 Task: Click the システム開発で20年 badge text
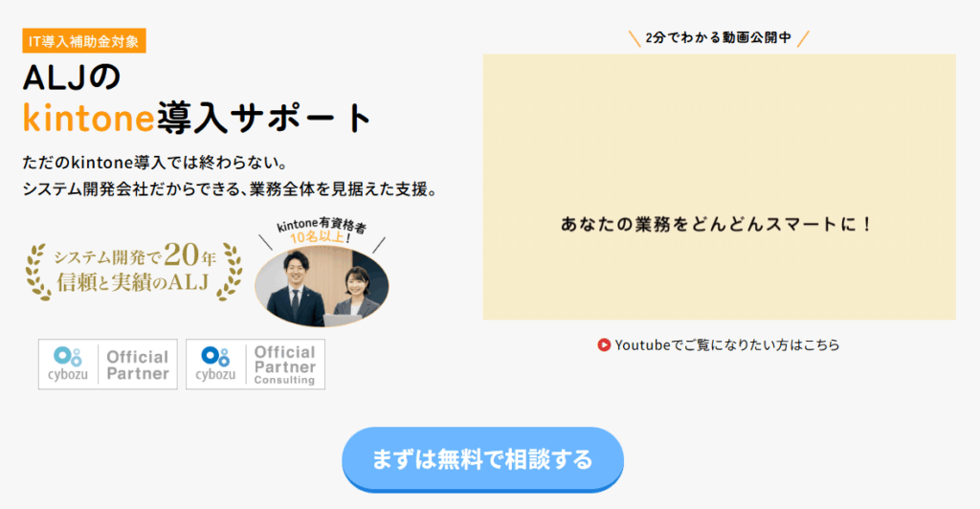[134, 254]
